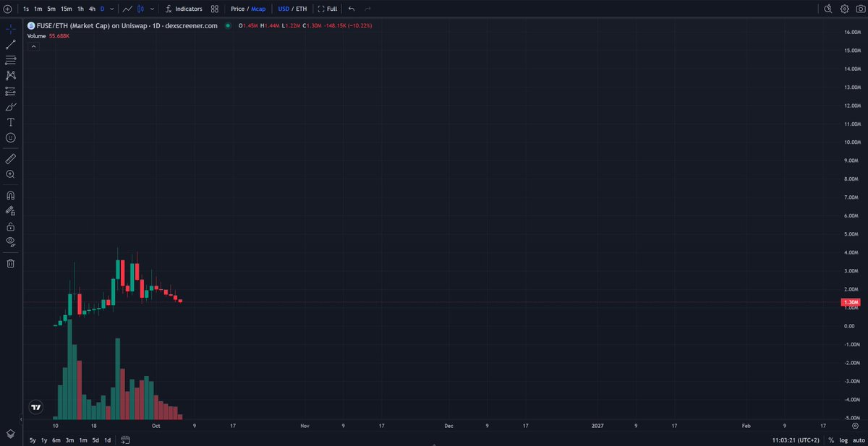Undo the last chart action

[352, 9]
